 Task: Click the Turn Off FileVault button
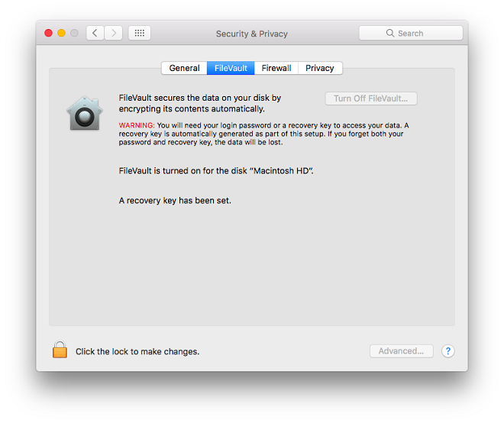click(x=371, y=98)
